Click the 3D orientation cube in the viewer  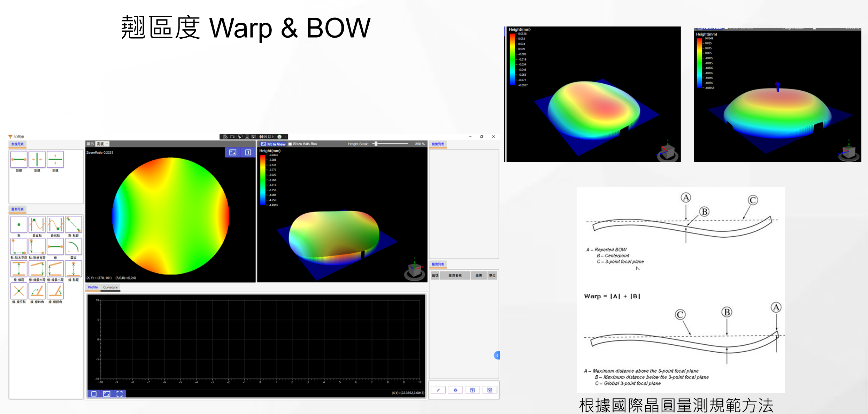(x=415, y=270)
